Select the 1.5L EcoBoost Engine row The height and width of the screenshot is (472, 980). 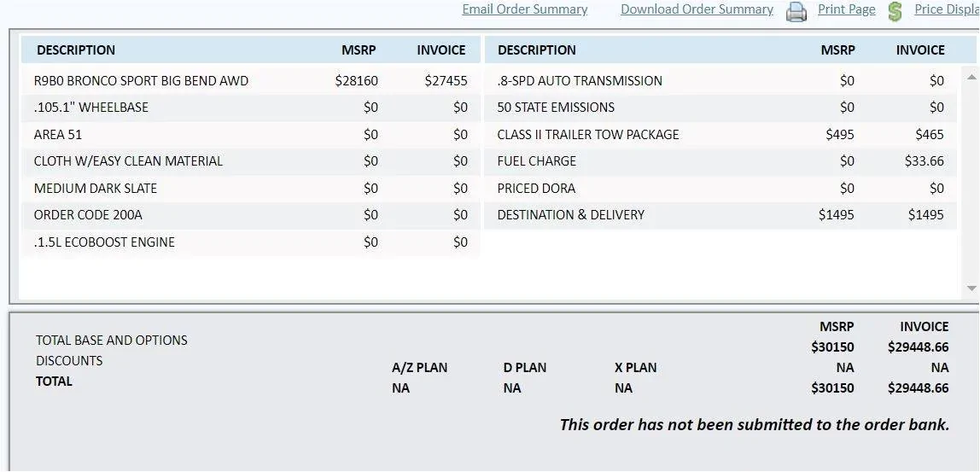[x=104, y=242]
